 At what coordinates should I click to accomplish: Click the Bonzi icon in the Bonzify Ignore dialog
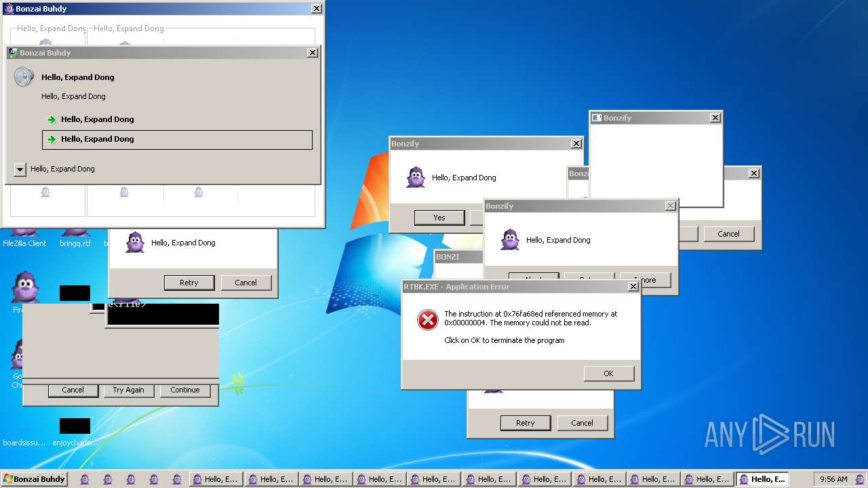(x=510, y=240)
